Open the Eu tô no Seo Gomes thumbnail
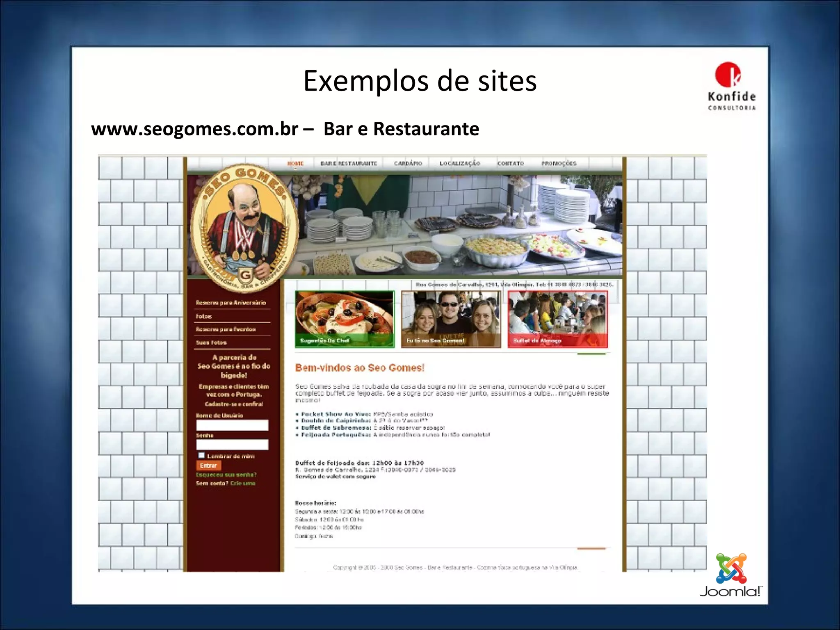 (451, 319)
